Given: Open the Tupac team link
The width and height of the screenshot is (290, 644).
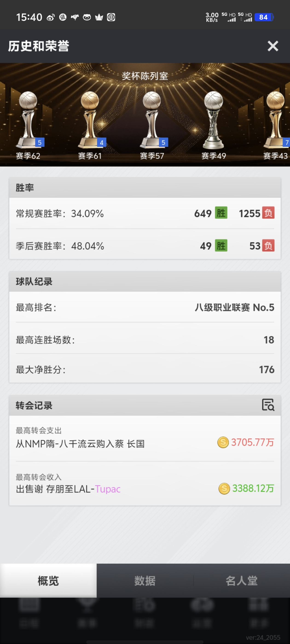Looking at the screenshot, I should 108,489.
